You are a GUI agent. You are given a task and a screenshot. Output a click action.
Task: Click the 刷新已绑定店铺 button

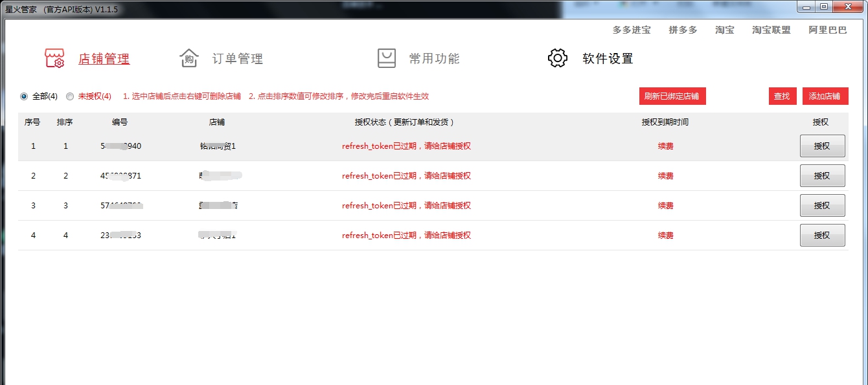[672, 96]
